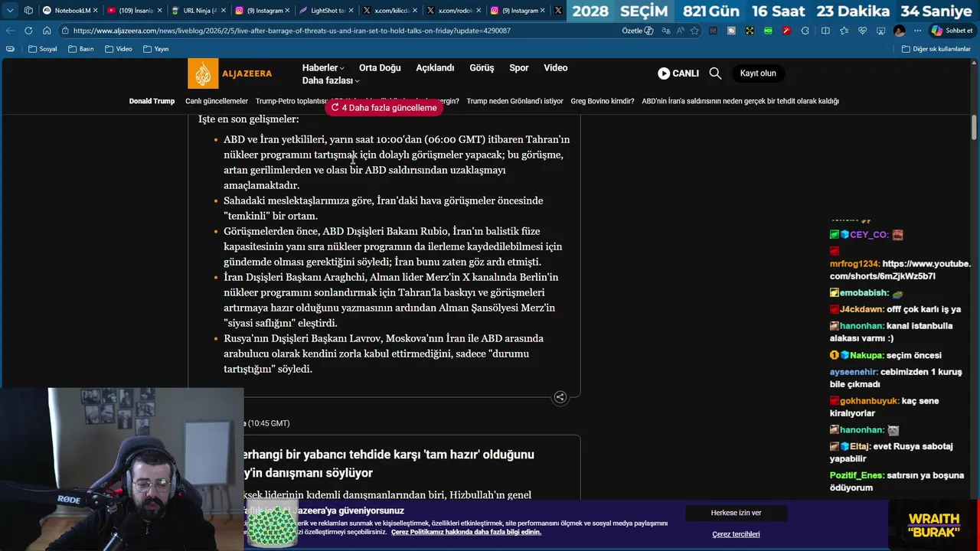
Task: Open browser essentials heart icon
Action: tap(862, 31)
